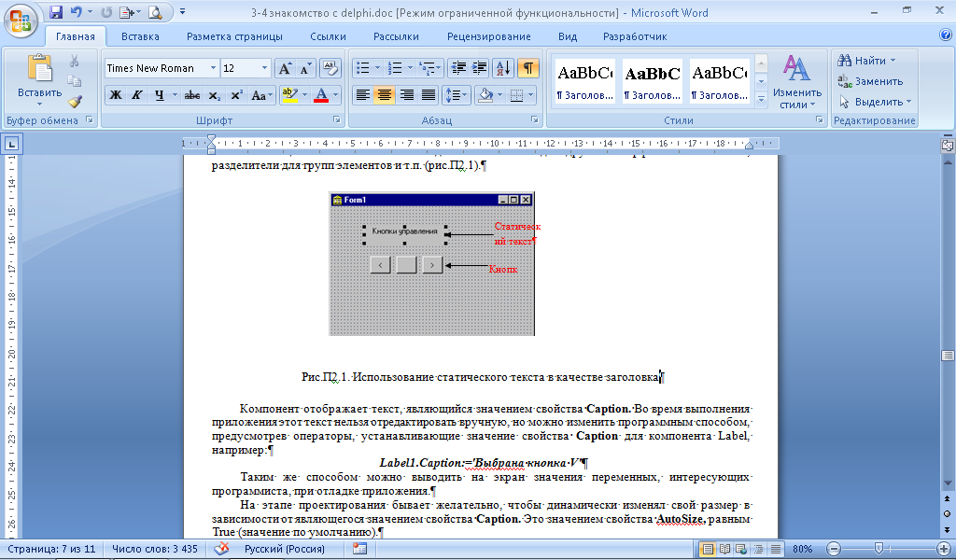The image size is (956, 560).
Task: Open the Вставка tab
Action: pyautogui.click(x=140, y=36)
